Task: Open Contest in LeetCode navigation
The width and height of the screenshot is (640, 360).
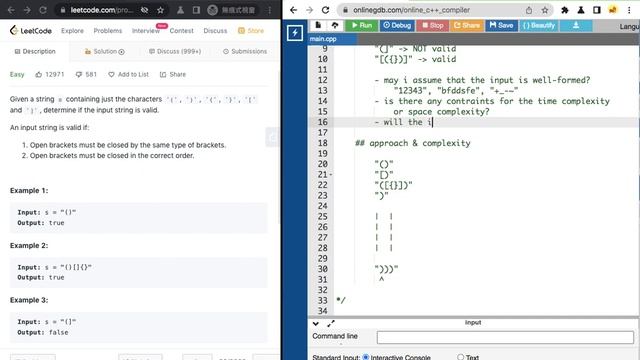Action: click(182, 31)
